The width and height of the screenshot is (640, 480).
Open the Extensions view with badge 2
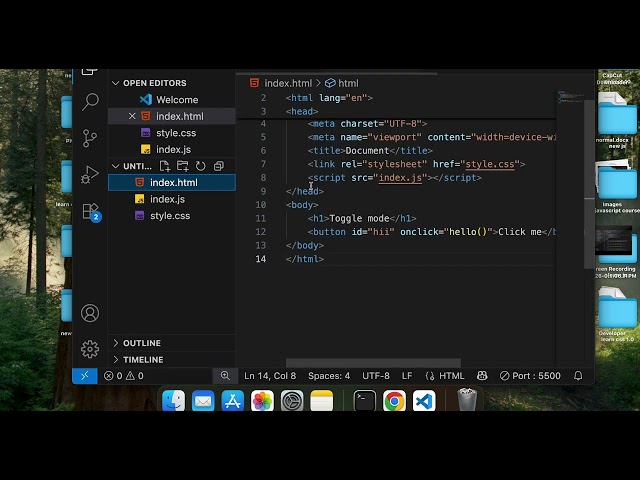(x=91, y=212)
